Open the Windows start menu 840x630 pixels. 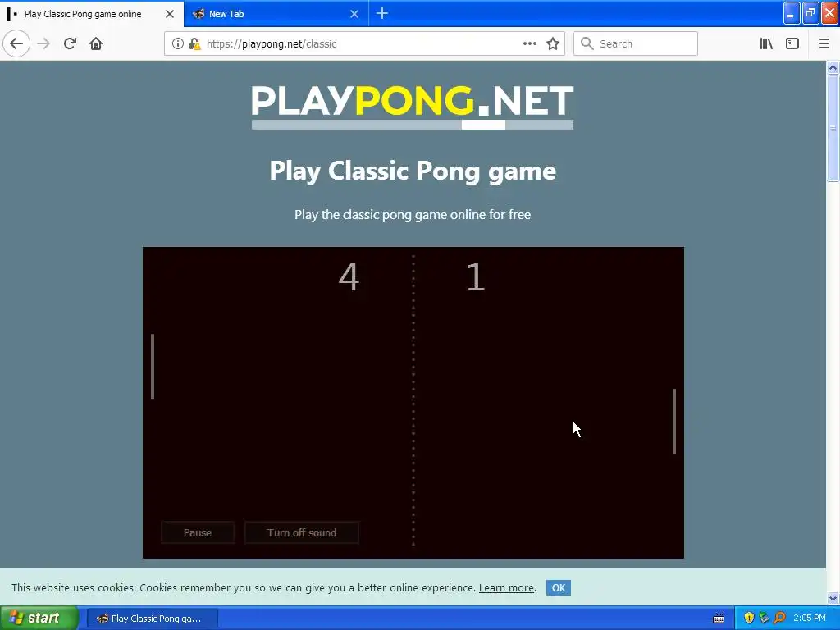pos(39,619)
